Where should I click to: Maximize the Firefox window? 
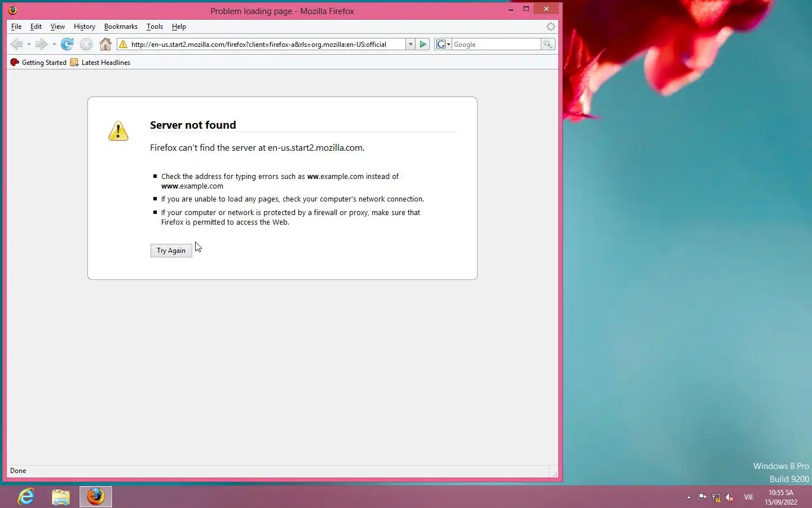(x=526, y=9)
